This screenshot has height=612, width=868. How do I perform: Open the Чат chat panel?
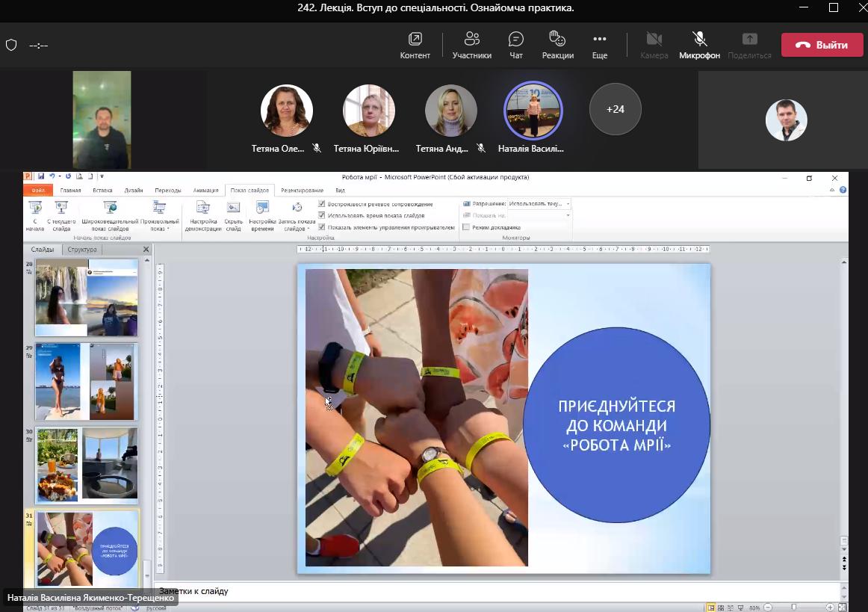point(515,45)
